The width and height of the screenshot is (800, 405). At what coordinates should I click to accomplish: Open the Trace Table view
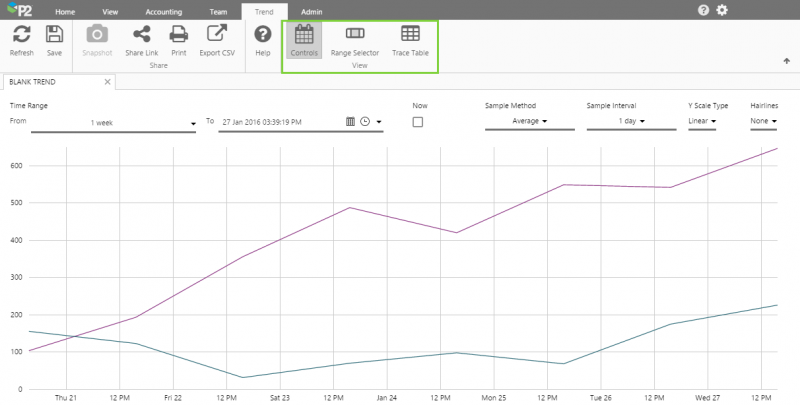409,40
